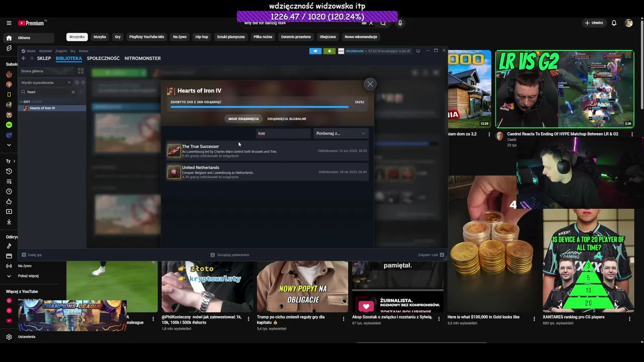This screenshot has width=644, height=362.
Task: Open the Porównaj z... dropdown
Action: pos(341,133)
